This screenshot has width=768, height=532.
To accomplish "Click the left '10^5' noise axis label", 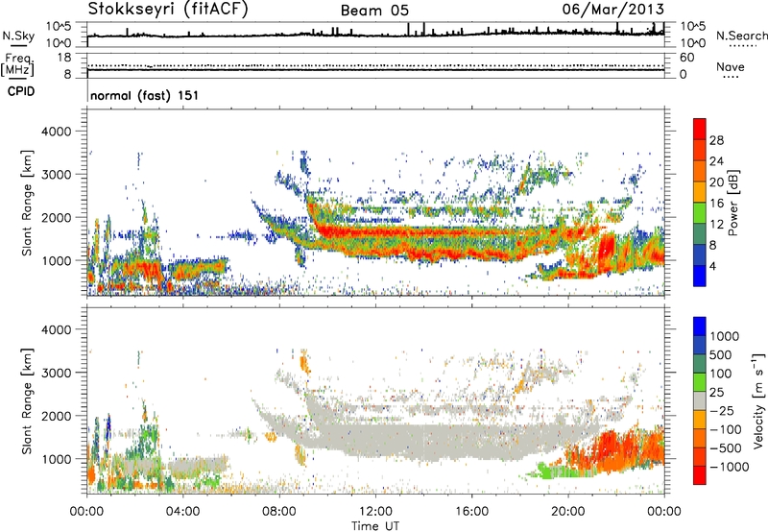I will click(59, 26).
